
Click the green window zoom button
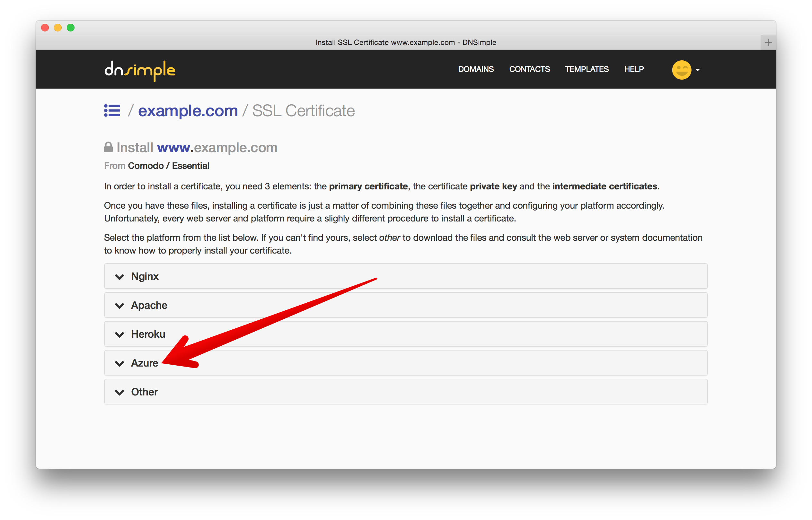[x=71, y=28]
